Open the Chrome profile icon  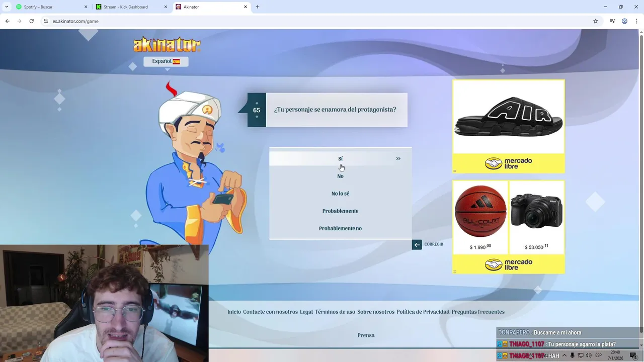[x=624, y=21]
